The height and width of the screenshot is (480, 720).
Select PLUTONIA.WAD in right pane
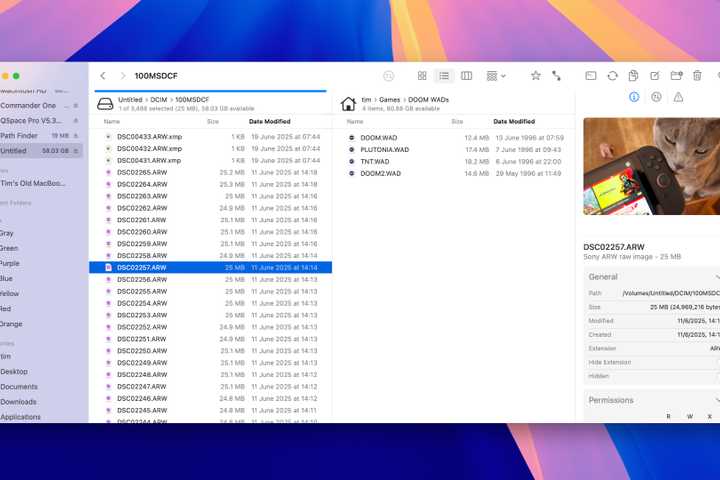point(455,150)
